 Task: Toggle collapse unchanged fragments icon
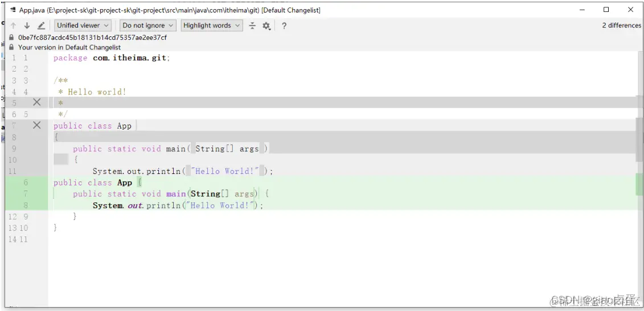coord(253,26)
